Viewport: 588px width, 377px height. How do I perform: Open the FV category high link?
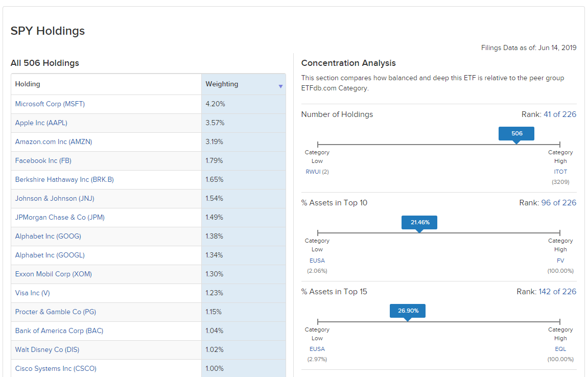coord(560,261)
